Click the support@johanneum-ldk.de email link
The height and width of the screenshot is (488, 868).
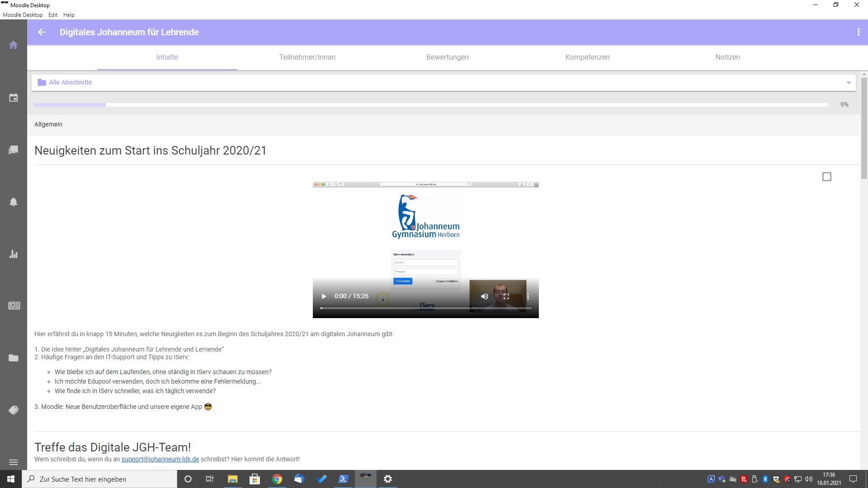160,459
